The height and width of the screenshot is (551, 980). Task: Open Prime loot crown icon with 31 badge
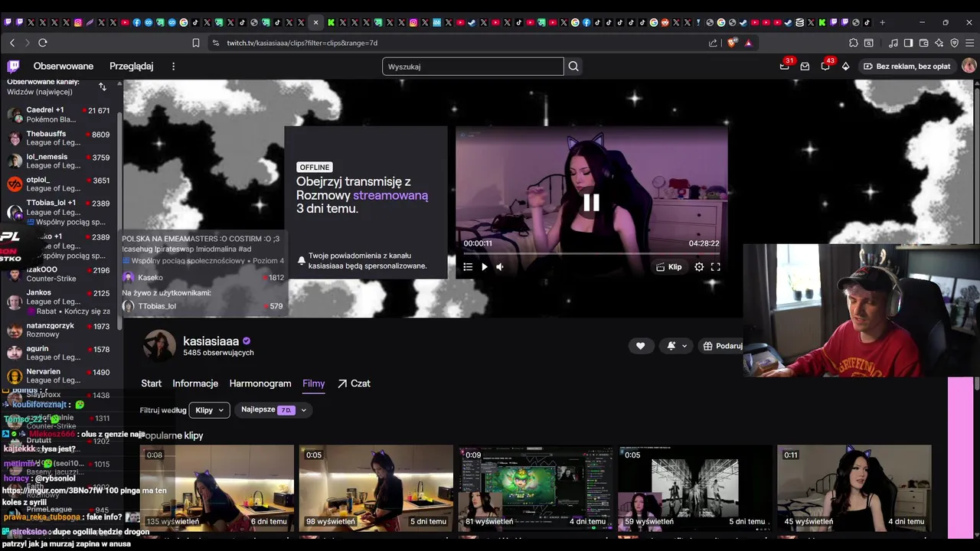[784, 67]
